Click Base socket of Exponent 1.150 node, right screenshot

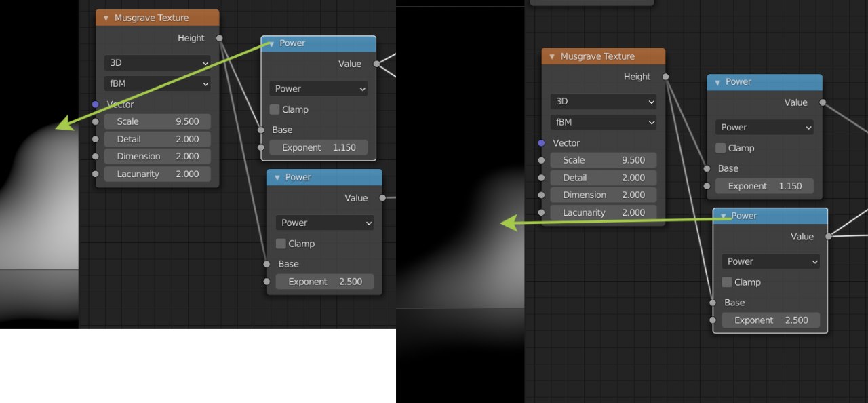point(707,168)
